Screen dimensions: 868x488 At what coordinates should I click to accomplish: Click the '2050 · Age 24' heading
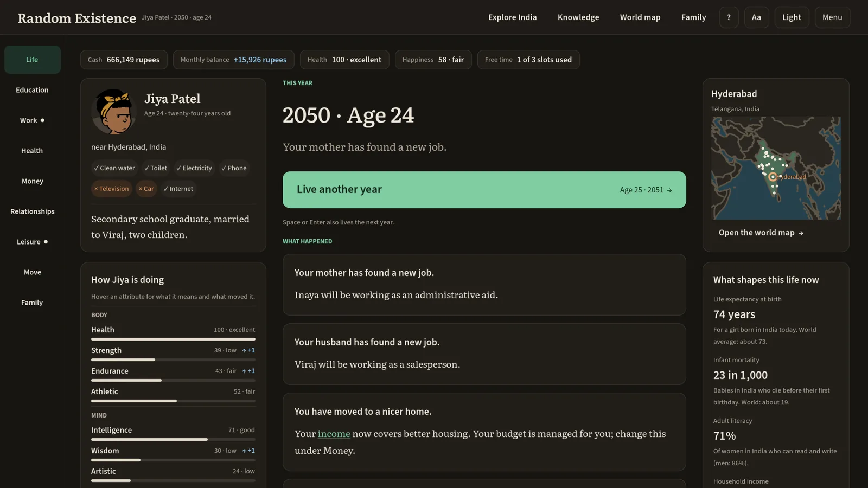click(348, 115)
